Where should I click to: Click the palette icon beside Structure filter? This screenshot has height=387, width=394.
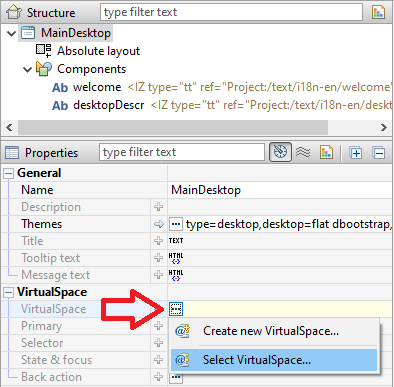pos(378,12)
